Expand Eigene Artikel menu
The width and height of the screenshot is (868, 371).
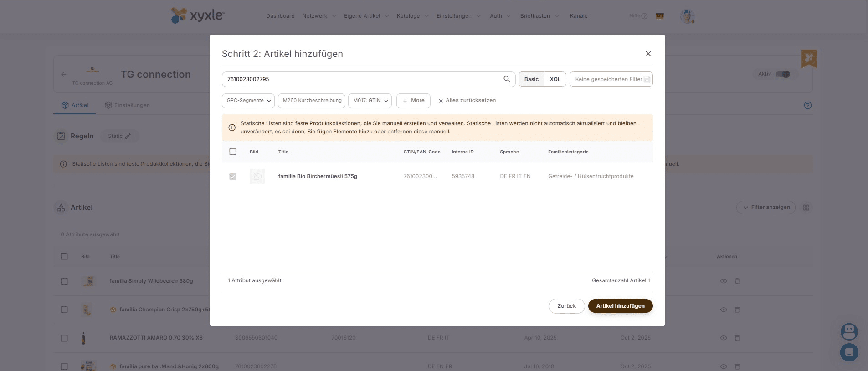click(x=366, y=16)
